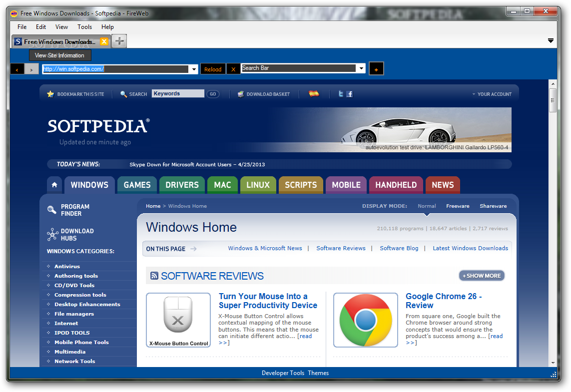Open the View menu
This screenshot has height=392, width=571.
[x=61, y=27]
